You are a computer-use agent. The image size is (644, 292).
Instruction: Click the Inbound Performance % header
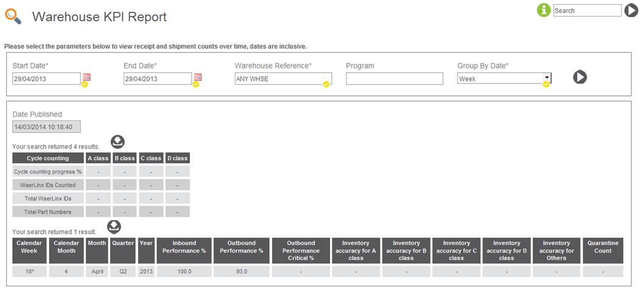tap(184, 251)
